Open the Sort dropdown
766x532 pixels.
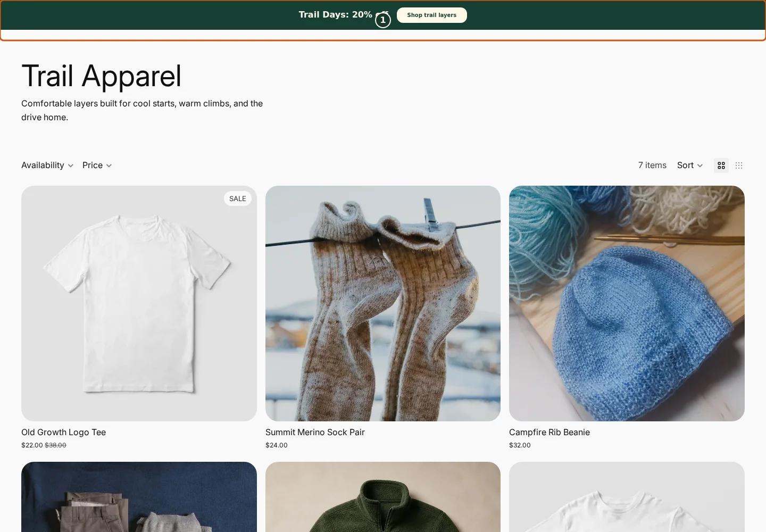[x=690, y=165]
